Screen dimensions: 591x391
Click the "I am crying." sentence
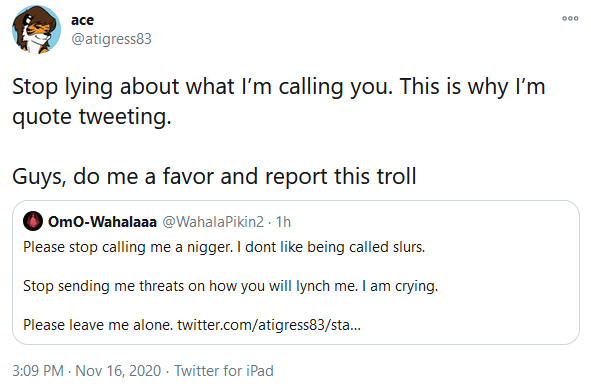pos(400,286)
